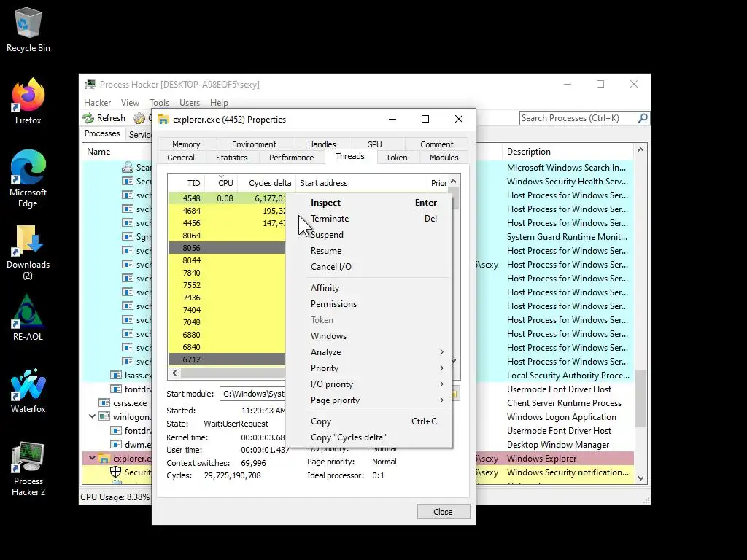Image resolution: width=747 pixels, height=560 pixels.
Task: Click the explorer.exe folder icon in properties title bar
Action: click(x=163, y=120)
